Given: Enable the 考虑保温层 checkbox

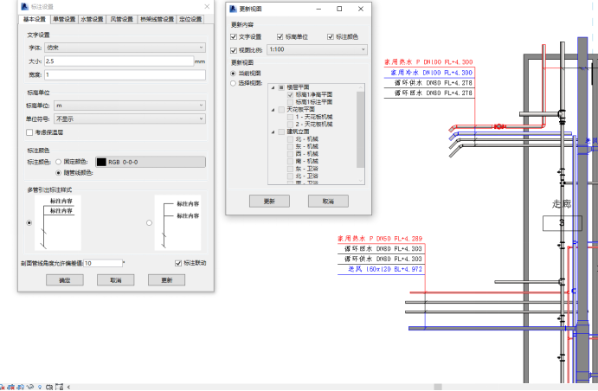Looking at the screenshot, I should (x=30, y=132).
